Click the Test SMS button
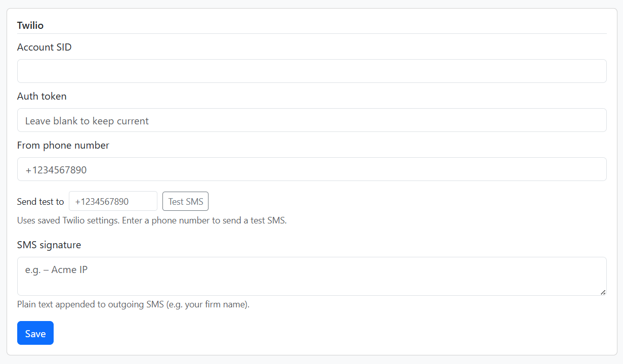623x364 pixels. pyautogui.click(x=185, y=201)
